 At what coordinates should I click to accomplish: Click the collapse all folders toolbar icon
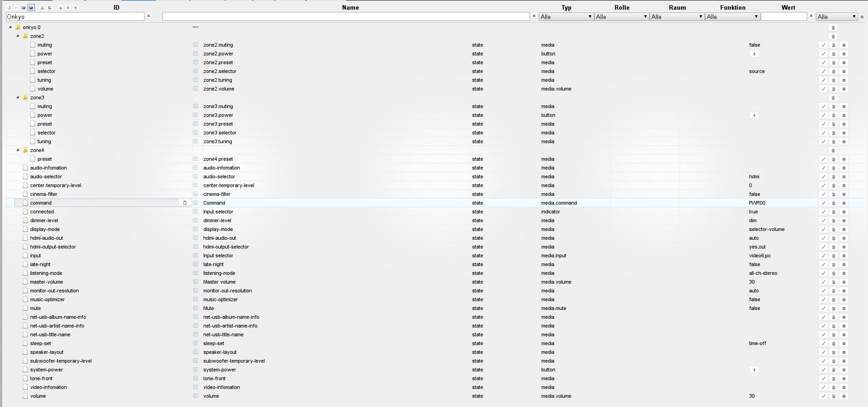click(24, 8)
